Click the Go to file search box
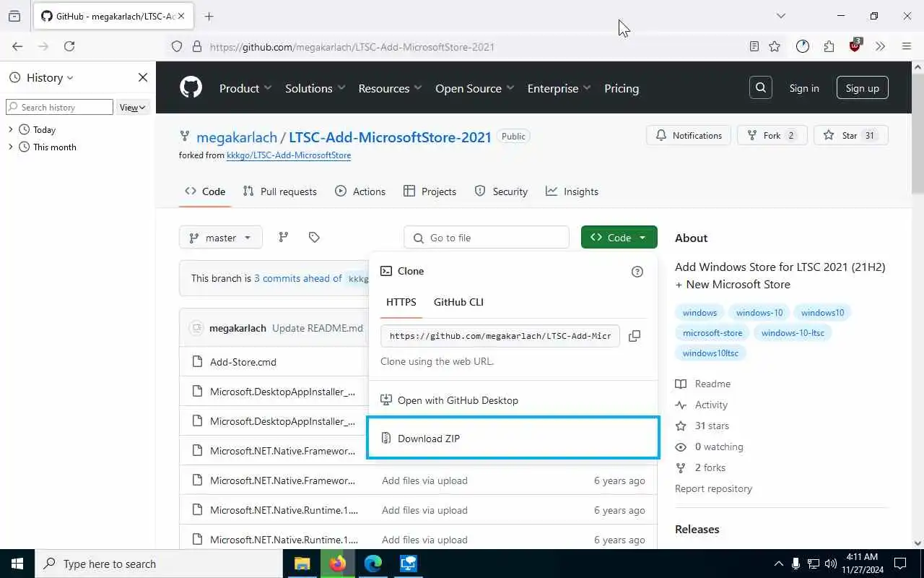This screenshot has height=578, width=924. point(487,238)
